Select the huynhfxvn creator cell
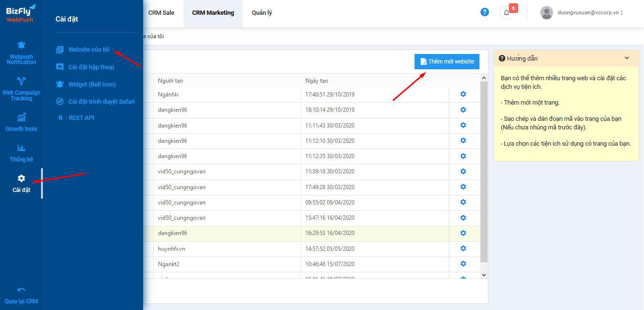 pyautogui.click(x=227, y=249)
